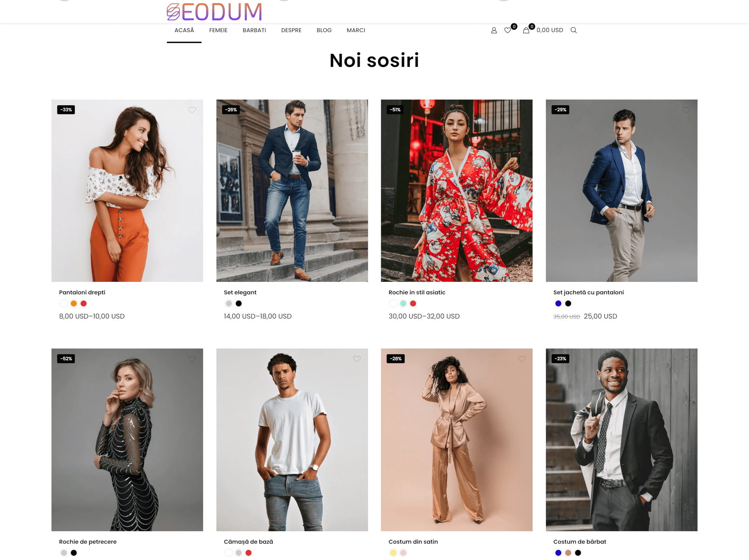
Task: Add Pantaloni drepti to wishlist via heart
Action: 192,110
